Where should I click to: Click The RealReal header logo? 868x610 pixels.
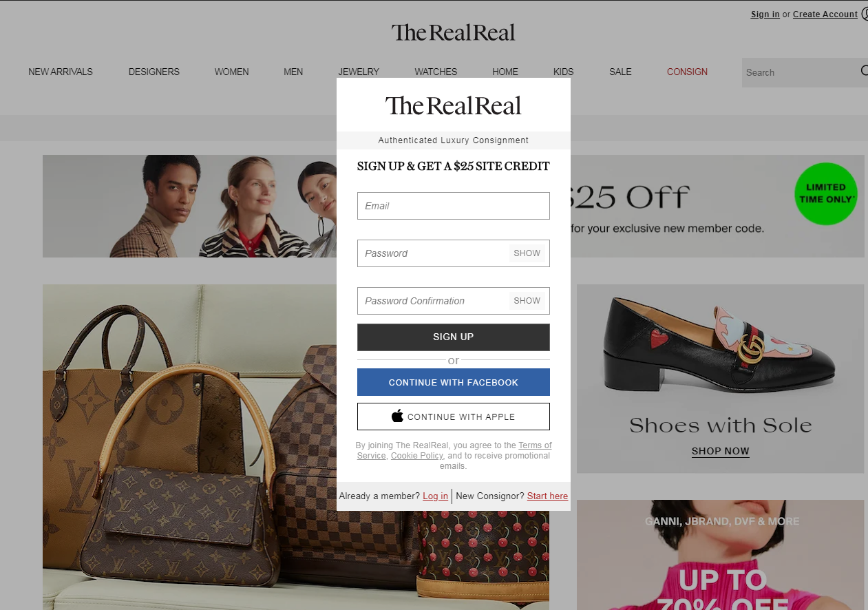pyautogui.click(x=453, y=32)
